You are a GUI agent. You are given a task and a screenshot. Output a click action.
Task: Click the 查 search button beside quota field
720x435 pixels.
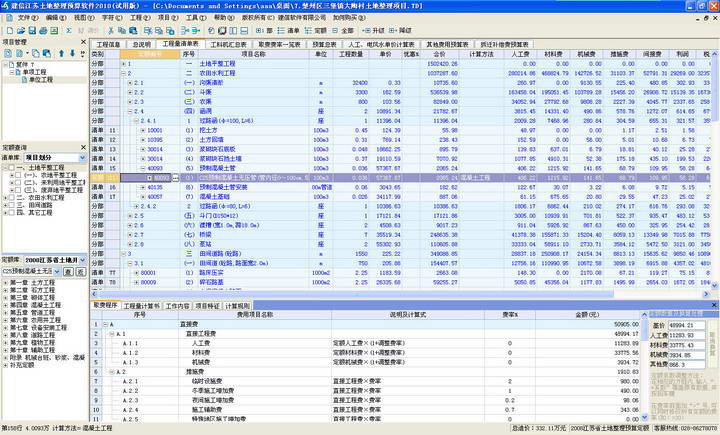click(x=68, y=271)
